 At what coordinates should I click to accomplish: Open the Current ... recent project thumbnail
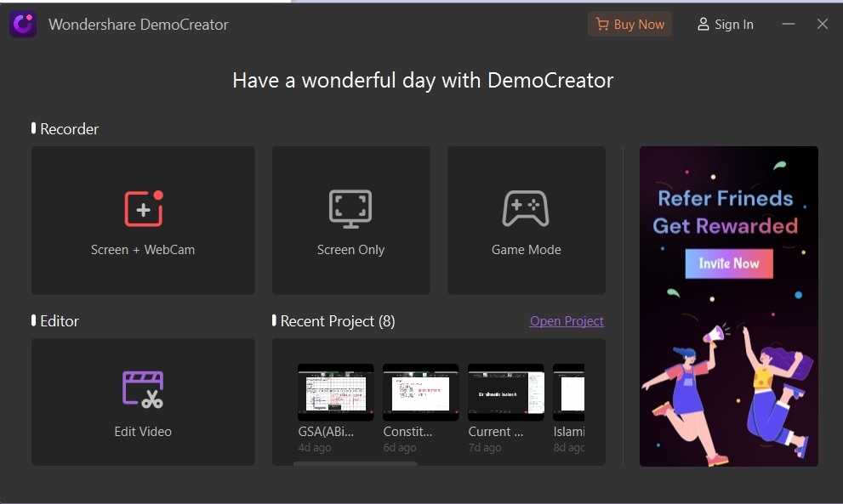point(505,393)
